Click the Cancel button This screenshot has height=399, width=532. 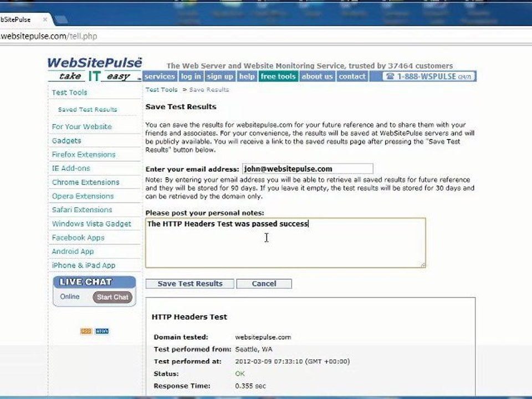(264, 284)
